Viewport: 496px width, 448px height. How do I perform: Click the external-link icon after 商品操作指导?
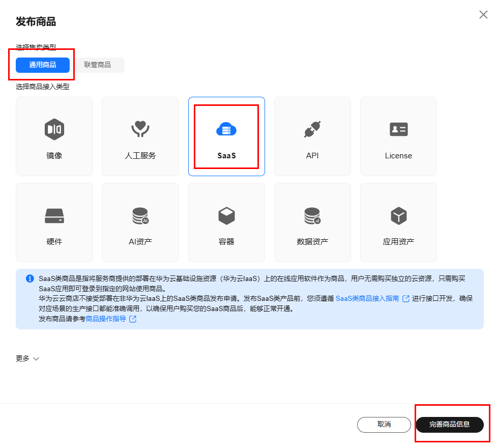133,319
